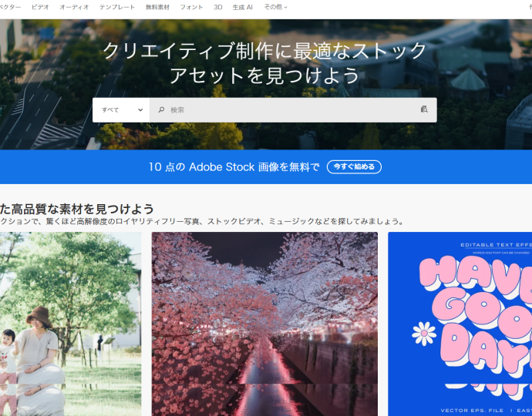
Task: Open the cherry blossom canal thumbnail
Action: (264, 324)
